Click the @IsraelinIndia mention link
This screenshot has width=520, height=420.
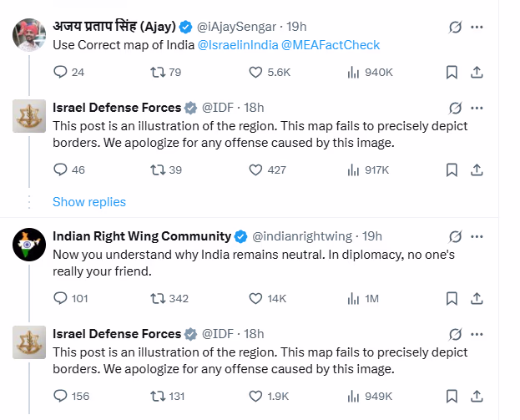[x=238, y=45]
